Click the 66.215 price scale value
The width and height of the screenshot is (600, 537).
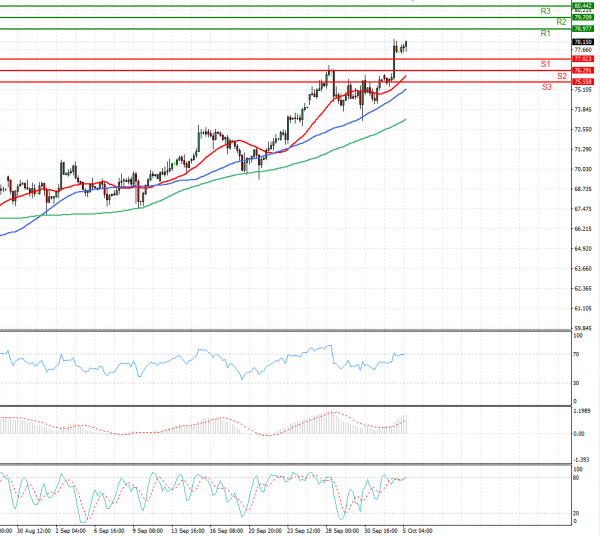click(583, 229)
